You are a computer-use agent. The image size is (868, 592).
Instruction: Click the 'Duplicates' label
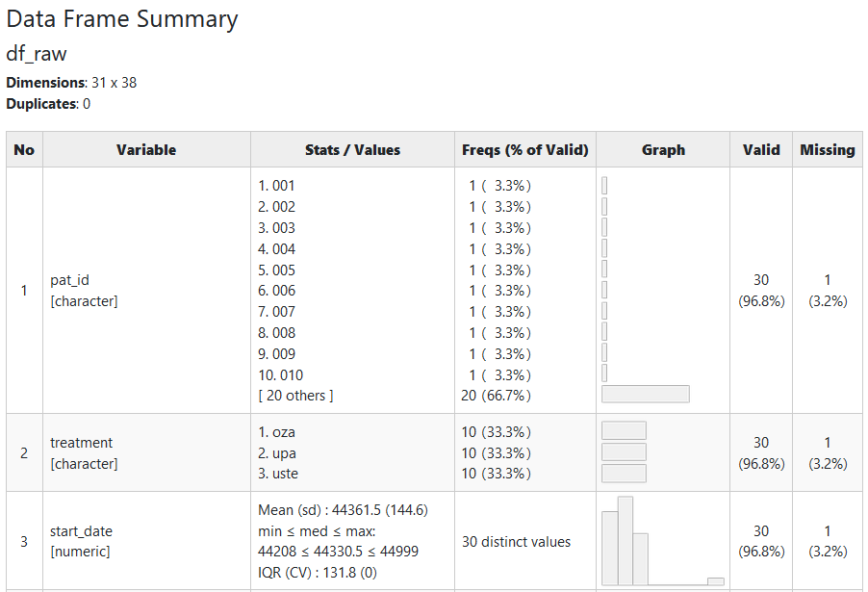click(x=40, y=104)
